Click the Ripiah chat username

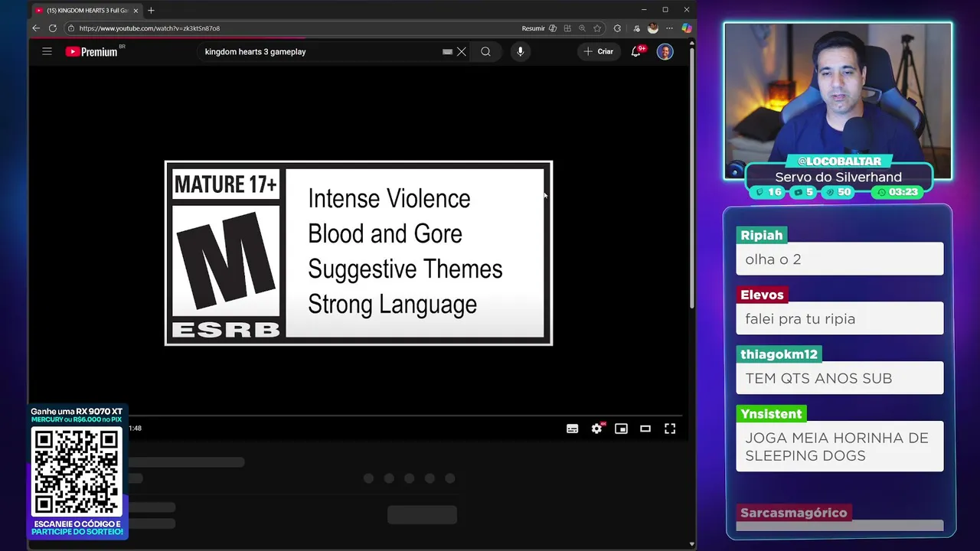pos(762,235)
